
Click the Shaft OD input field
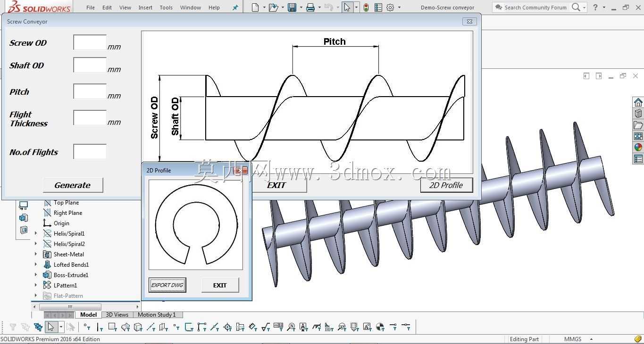tap(90, 65)
